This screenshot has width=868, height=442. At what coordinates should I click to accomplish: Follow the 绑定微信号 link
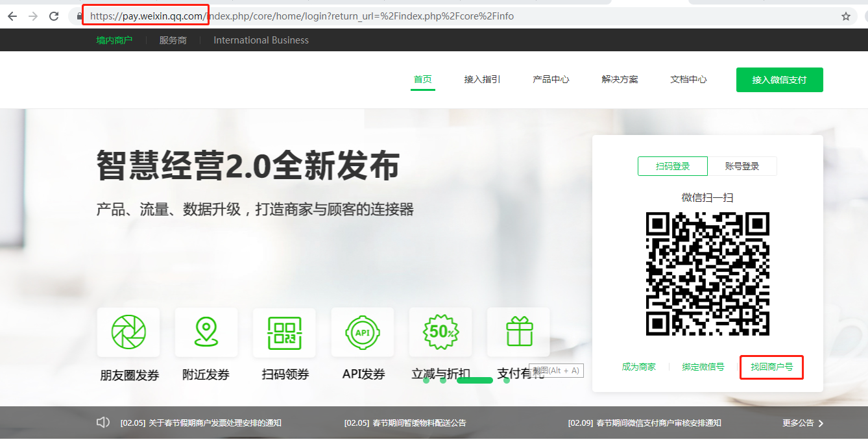click(703, 367)
